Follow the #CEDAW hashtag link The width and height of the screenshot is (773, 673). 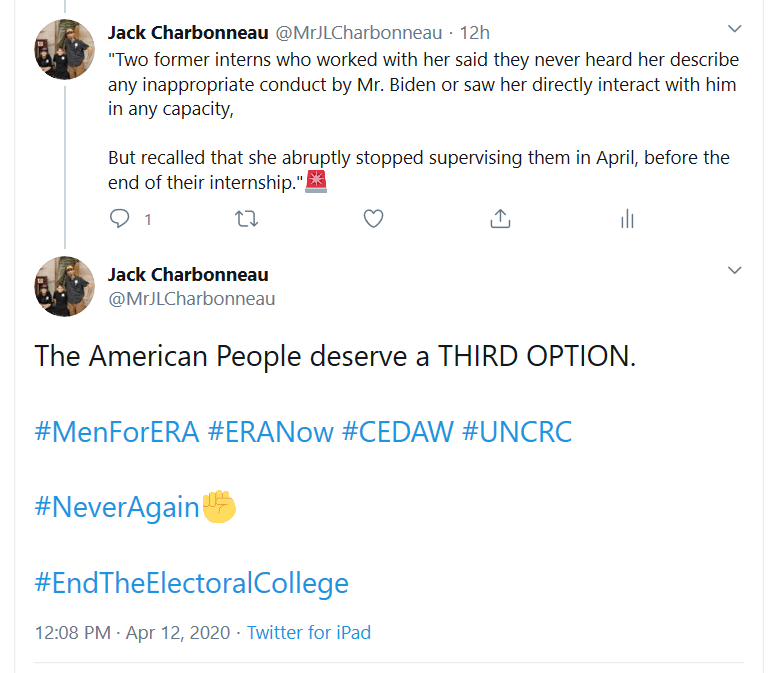coord(397,432)
